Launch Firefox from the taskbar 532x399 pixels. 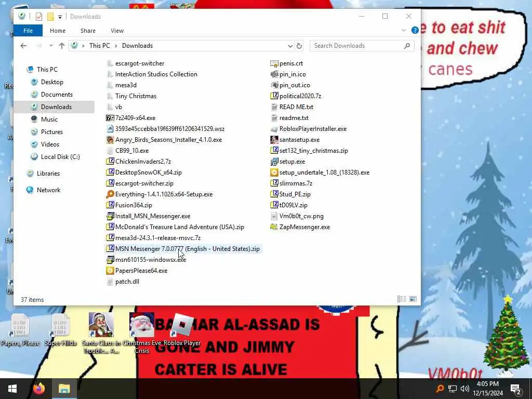[x=39, y=389]
